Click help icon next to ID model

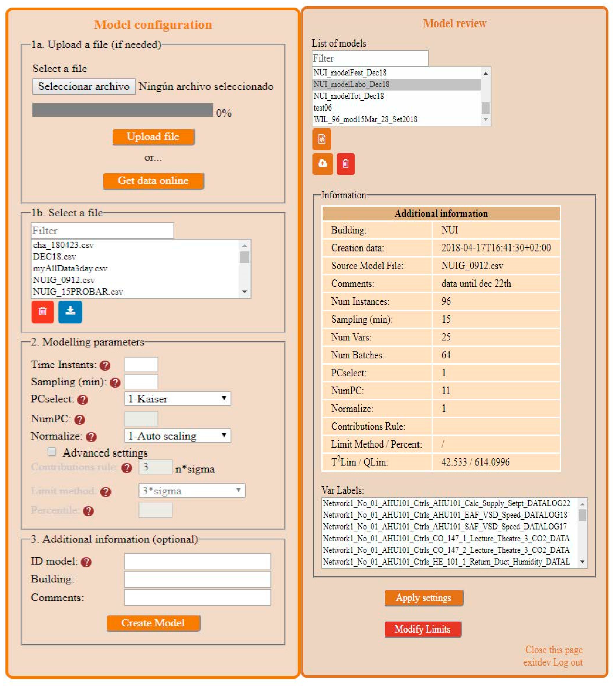click(x=86, y=562)
